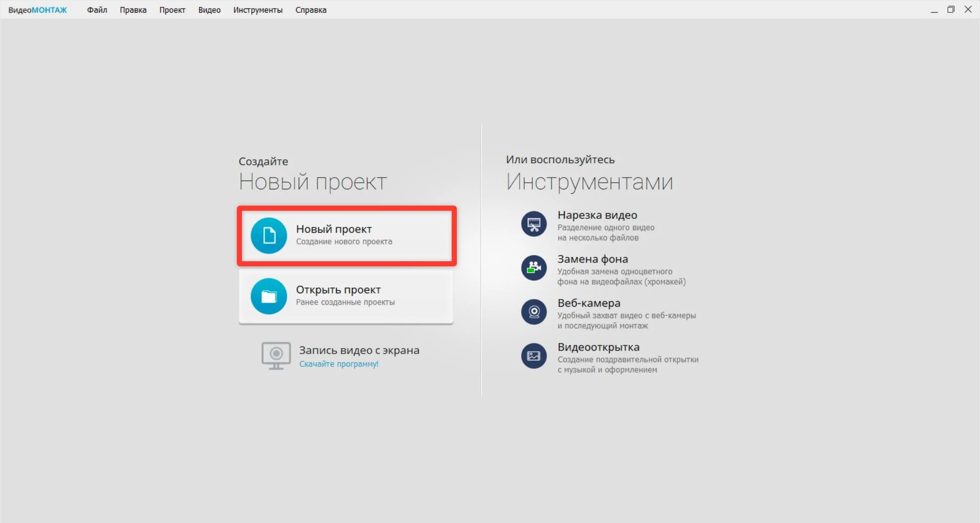Click the Запись видео с экрана title

[x=359, y=351]
